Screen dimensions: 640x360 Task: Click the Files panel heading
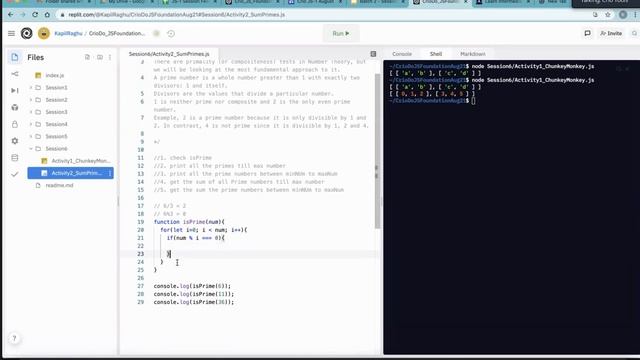coord(36,58)
